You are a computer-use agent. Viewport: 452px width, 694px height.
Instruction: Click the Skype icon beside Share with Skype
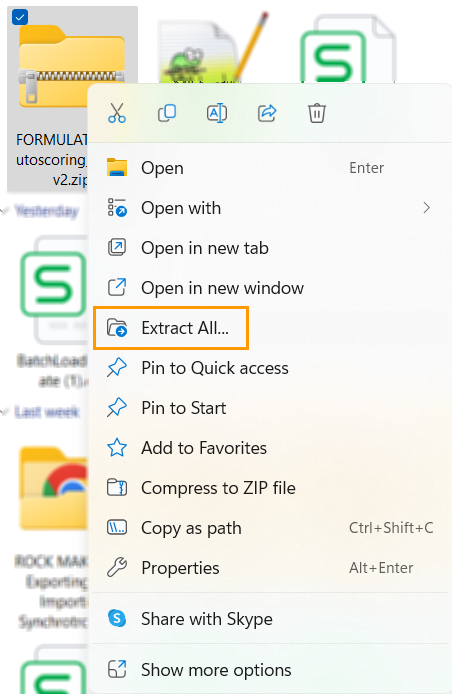click(117, 618)
